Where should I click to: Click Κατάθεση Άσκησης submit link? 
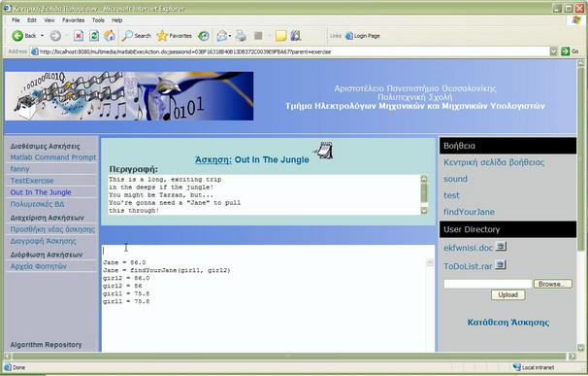click(x=508, y=323)
